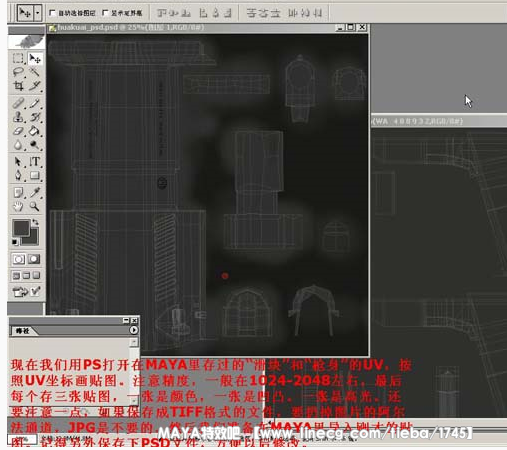507x450 pixels.
Task: Toggle the show bounding box checkbox
Action: click(x=105, y=13)
